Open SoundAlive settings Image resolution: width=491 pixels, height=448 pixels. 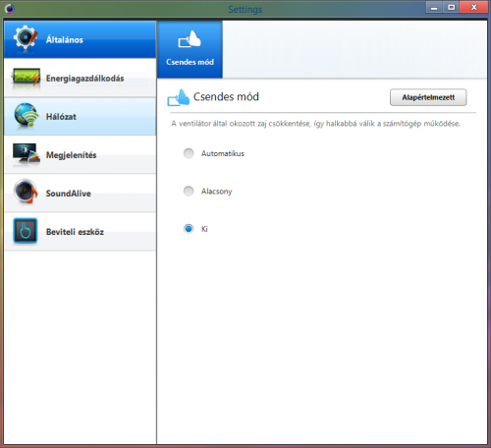[81, 193]
